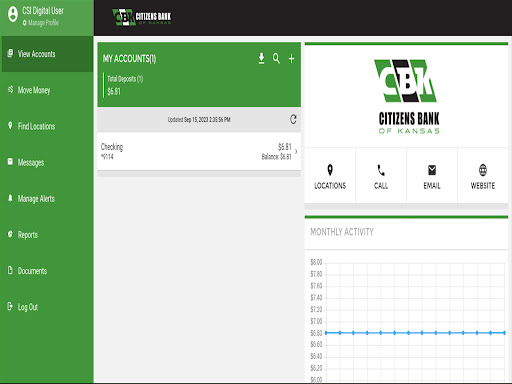Screen dimensions: 512x384
Task: Click the Reports pie chart icon
Action: pyautogui.click(x=10, y=234)
